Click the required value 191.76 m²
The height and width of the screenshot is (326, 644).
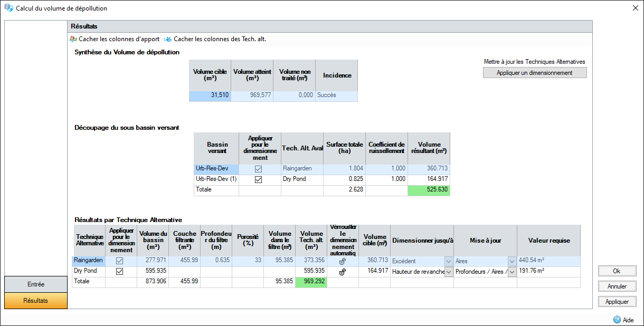(549, 272)
